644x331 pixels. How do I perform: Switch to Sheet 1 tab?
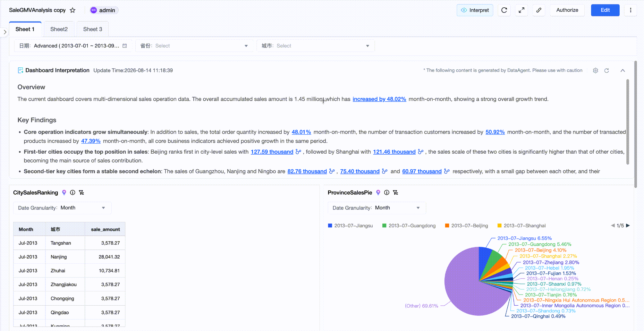pyautogui.click(x=25, y=29)
